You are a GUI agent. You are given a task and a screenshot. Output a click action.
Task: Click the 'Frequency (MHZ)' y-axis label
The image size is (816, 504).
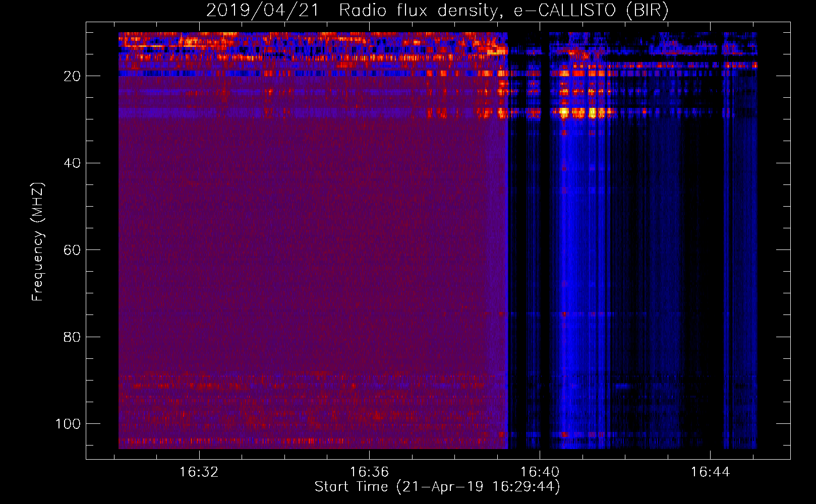[37, 241]
